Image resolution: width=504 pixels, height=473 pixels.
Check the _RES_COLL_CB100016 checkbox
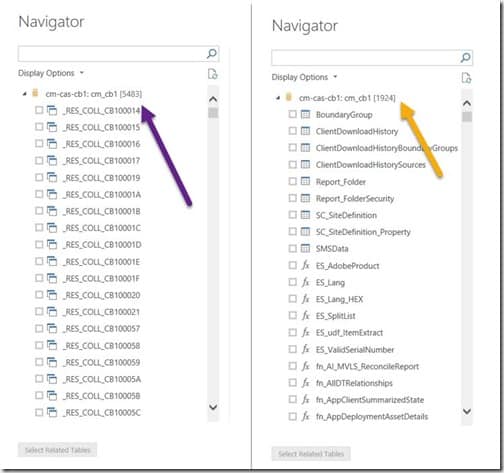pos(39,143)
